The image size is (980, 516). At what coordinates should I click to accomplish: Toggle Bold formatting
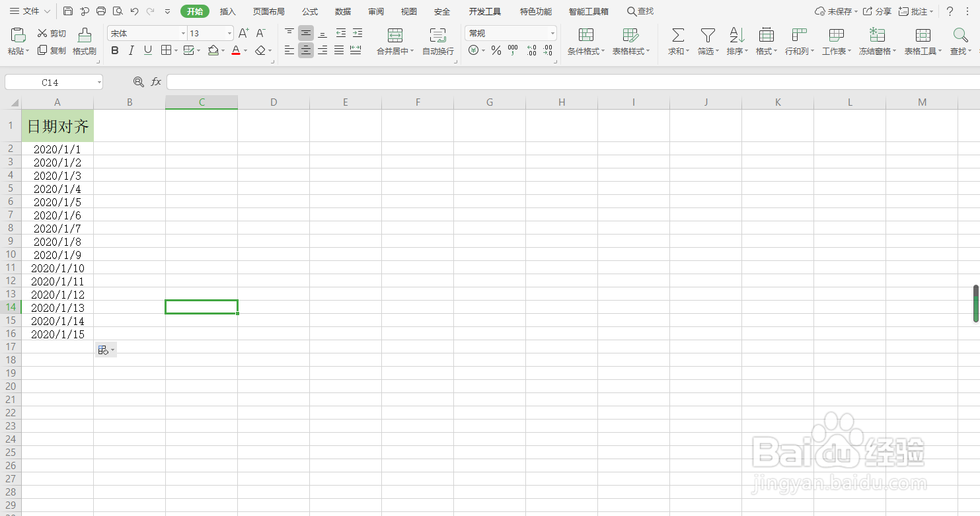coord(115,50)
